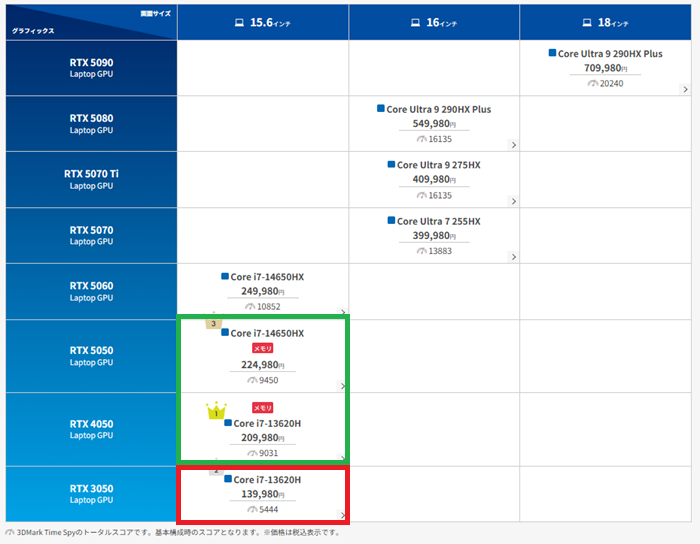Click the rank 3 badge in RTX 5050 row
This screenshot has width=700, height=544.
click(214, 322)
